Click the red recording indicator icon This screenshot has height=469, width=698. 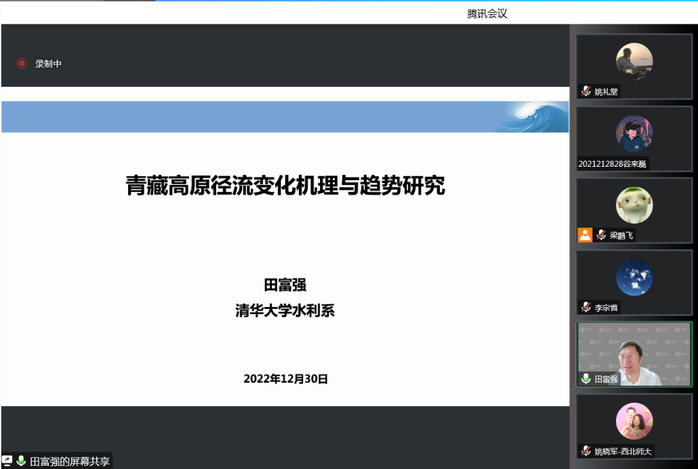[21, 64]
